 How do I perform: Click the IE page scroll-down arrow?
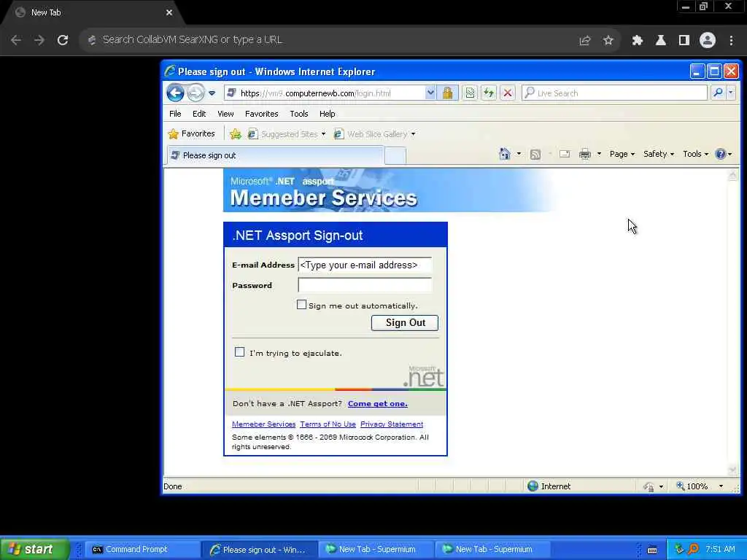[x=732, y=470]
